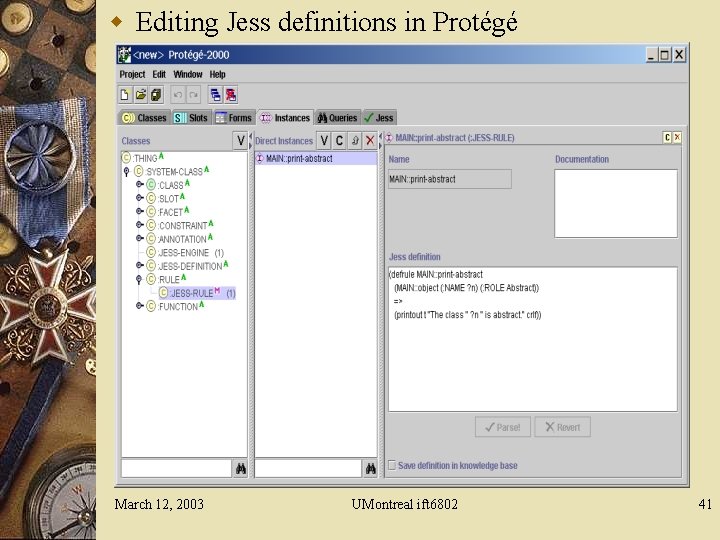
Task: Click in the Jess definition text area
Action: coord(533,339)
